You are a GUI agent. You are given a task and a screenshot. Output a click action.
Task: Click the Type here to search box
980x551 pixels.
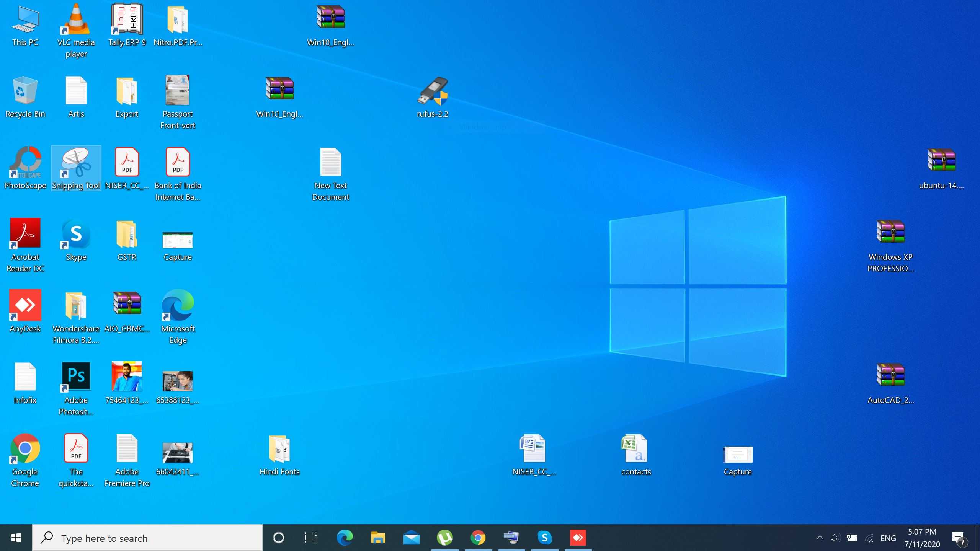click(147, 538)
